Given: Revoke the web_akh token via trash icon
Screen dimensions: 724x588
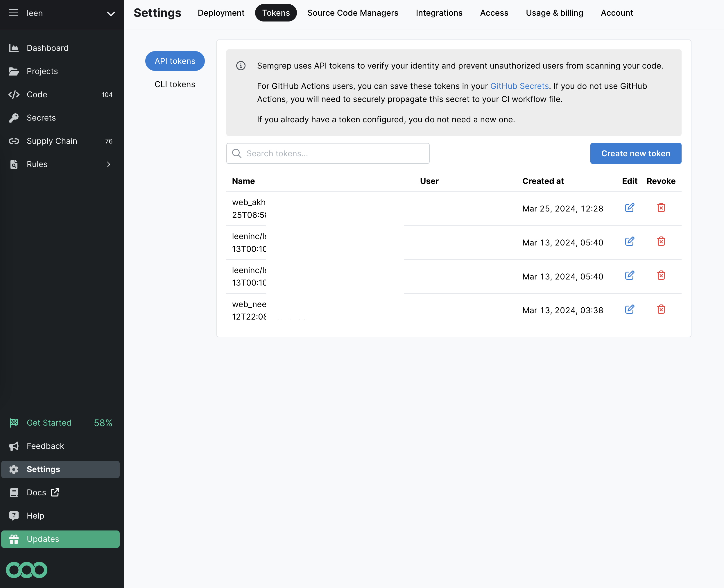Looking at the screenshot, I should pos(661,208).
